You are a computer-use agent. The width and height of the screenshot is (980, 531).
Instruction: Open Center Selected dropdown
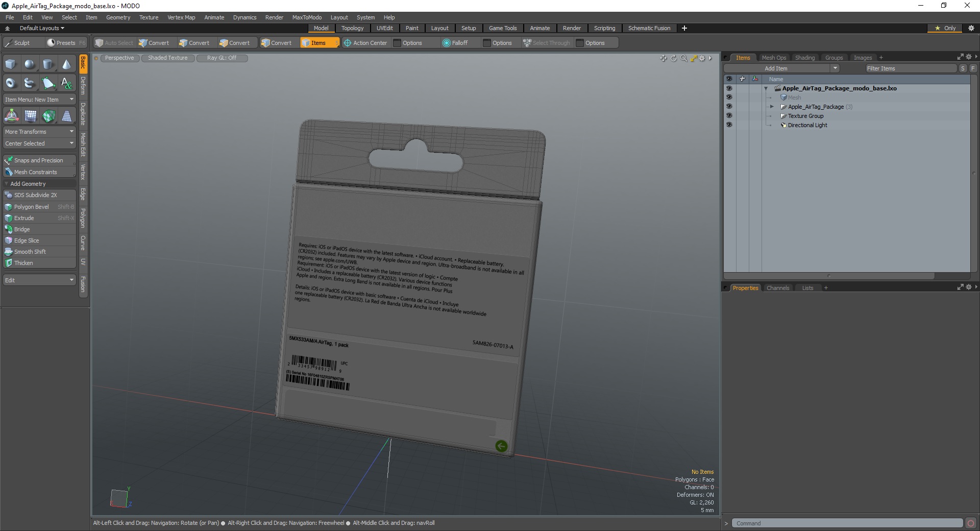pyautogui.click(x=39, y=143)
